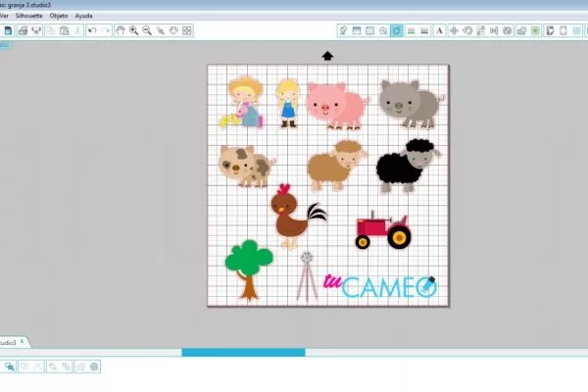This screenshot has width=588, height=392.
Task: Open the Cut settings panel icon
Action: pyautogui.click(x=550, y=30)
